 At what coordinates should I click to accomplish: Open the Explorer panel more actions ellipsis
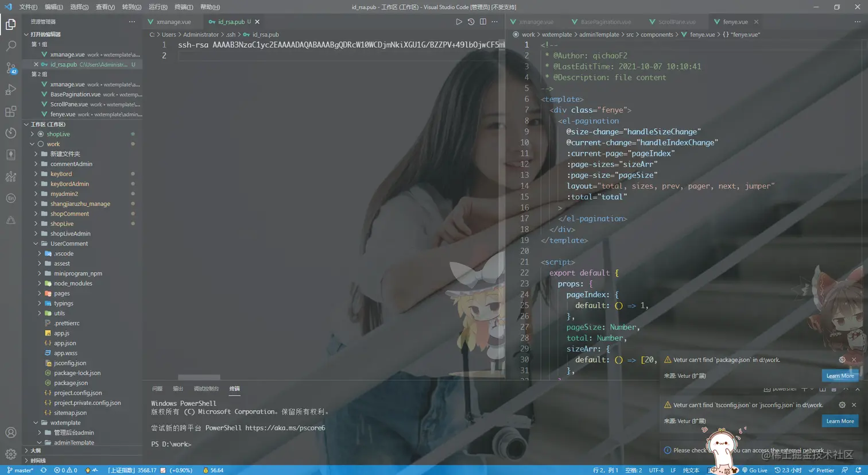pos(132,22)
